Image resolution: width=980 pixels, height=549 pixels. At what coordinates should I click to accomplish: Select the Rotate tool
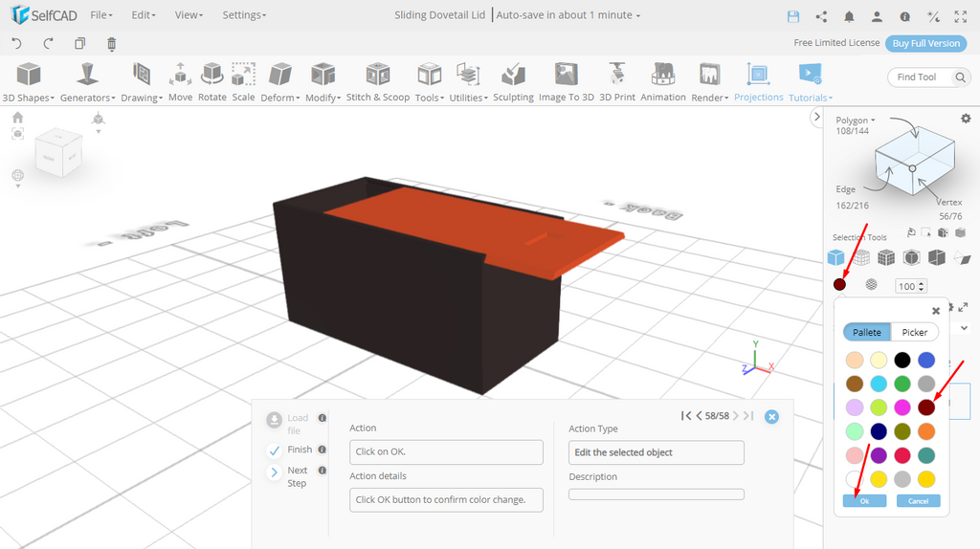[x=212, y=82]
